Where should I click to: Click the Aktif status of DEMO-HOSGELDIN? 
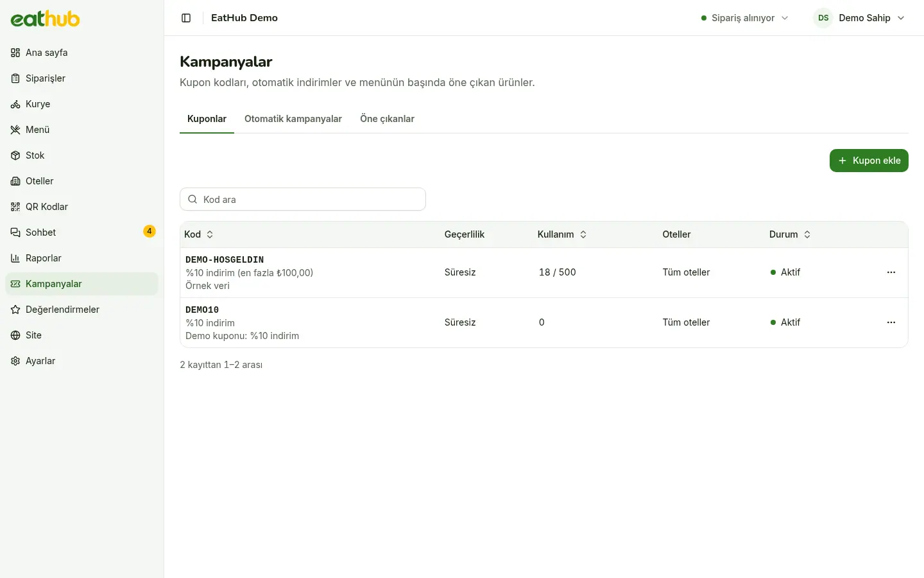[x=785, y=272]
